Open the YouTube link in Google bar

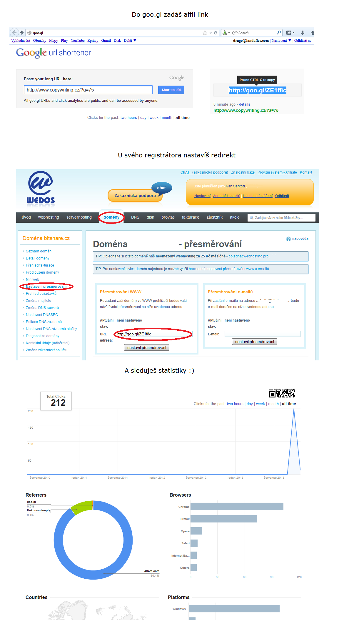(78, 41)
